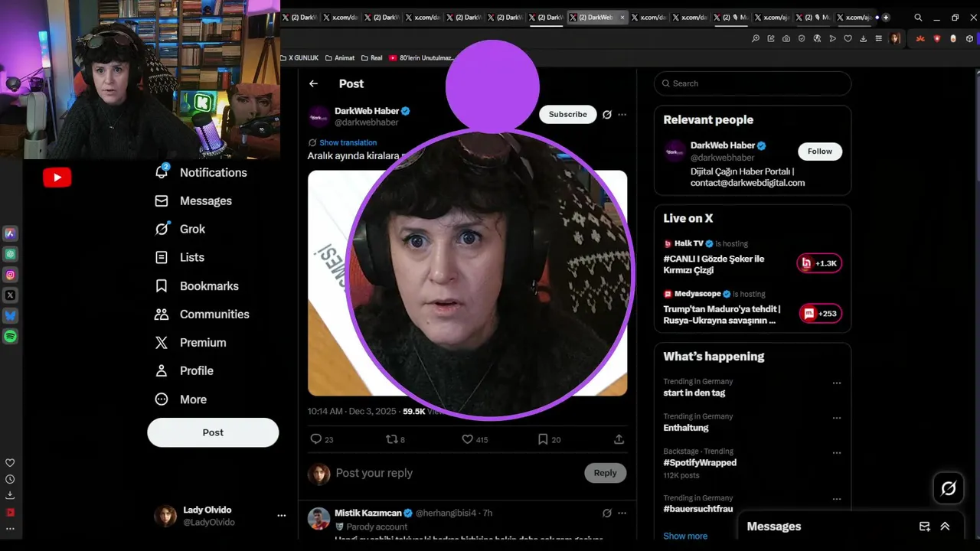Click the large Post button
Screen dimensions: 980x551
click(213, 432)
